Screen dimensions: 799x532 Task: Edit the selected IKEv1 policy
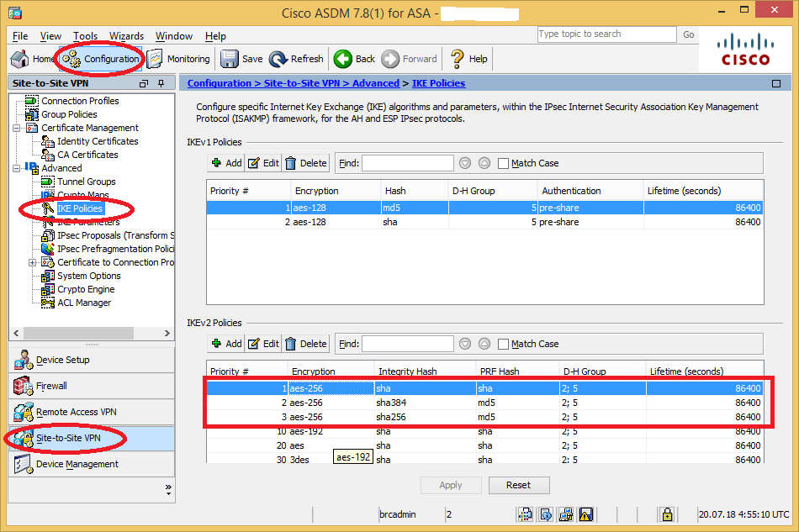[262, 162]
